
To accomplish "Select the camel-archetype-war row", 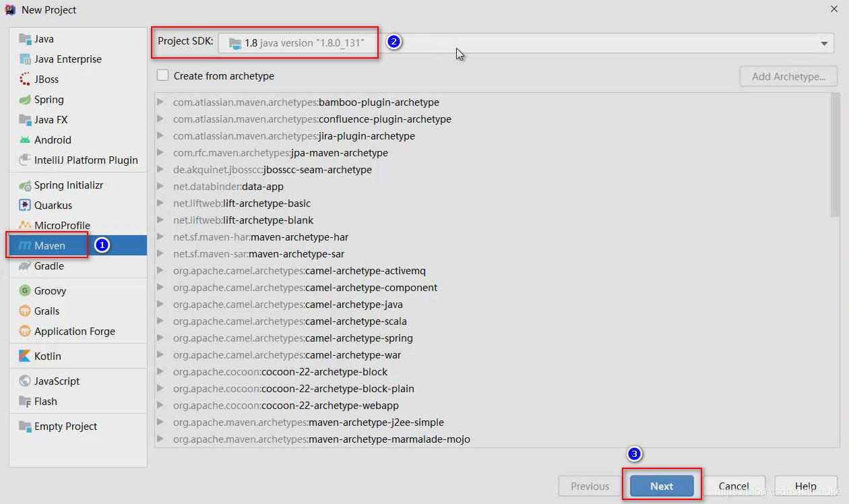I will point(493,355).
